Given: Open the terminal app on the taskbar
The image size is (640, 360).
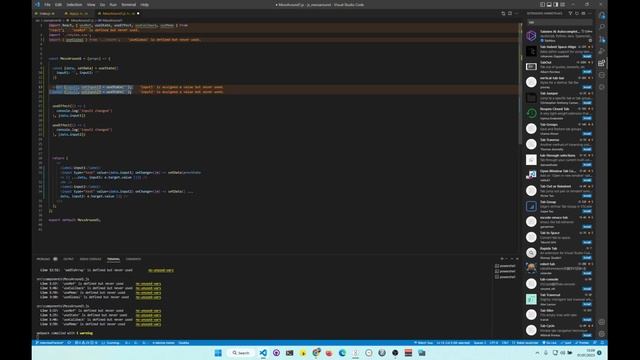Looking at the screenshot, I should tap(289, 353).
